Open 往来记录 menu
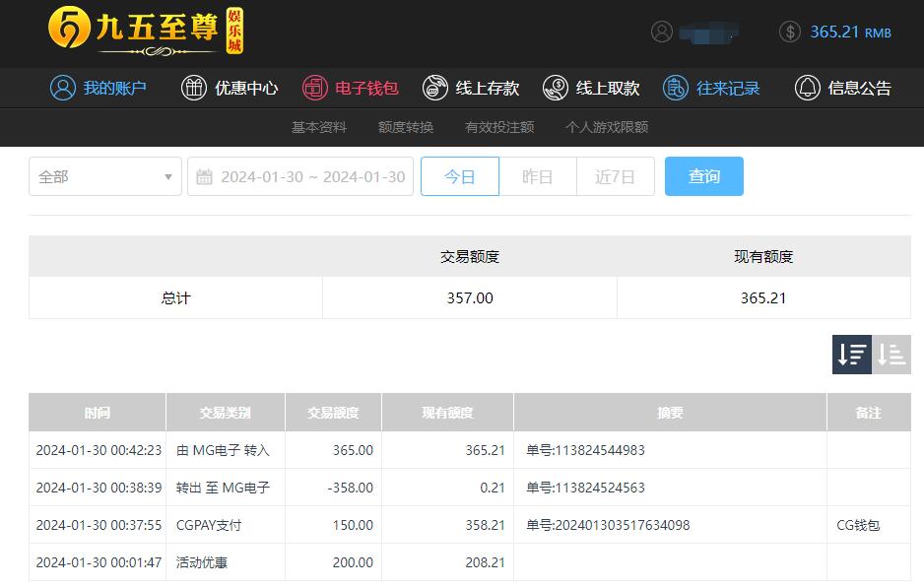The image size is (924, 588). (711, 88)
